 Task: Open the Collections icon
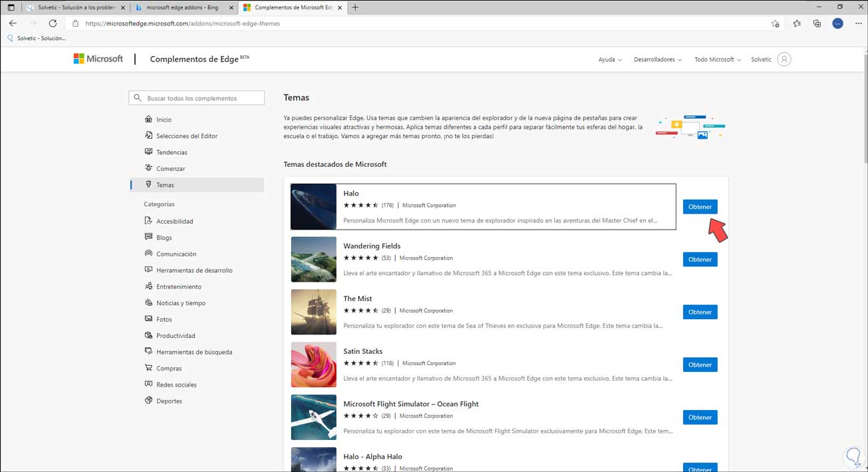click(x=817, y=23)
